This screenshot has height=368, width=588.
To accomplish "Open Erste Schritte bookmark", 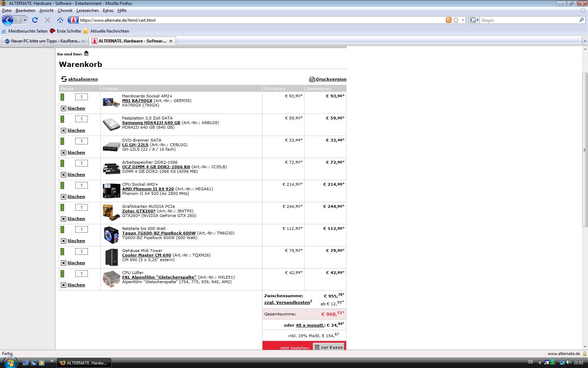I will point(65,31).
